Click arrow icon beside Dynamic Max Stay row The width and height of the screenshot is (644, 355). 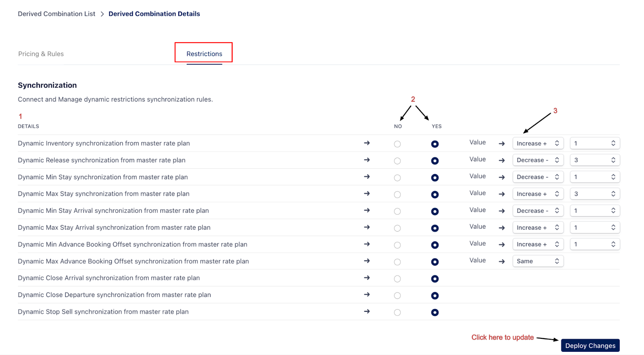pyautogui.click(x=367, y=193)
